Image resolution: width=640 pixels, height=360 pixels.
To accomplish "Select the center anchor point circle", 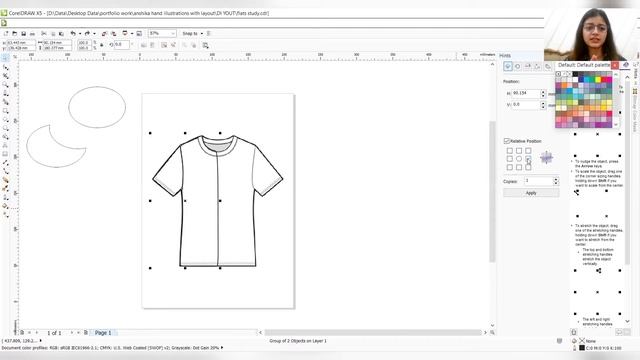I will (519, 159).
